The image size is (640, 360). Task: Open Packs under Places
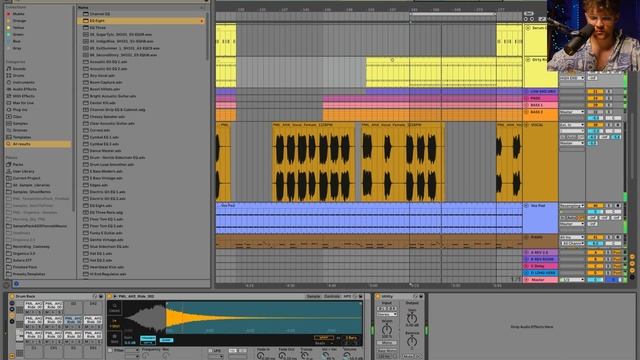(x=18, y=164)
